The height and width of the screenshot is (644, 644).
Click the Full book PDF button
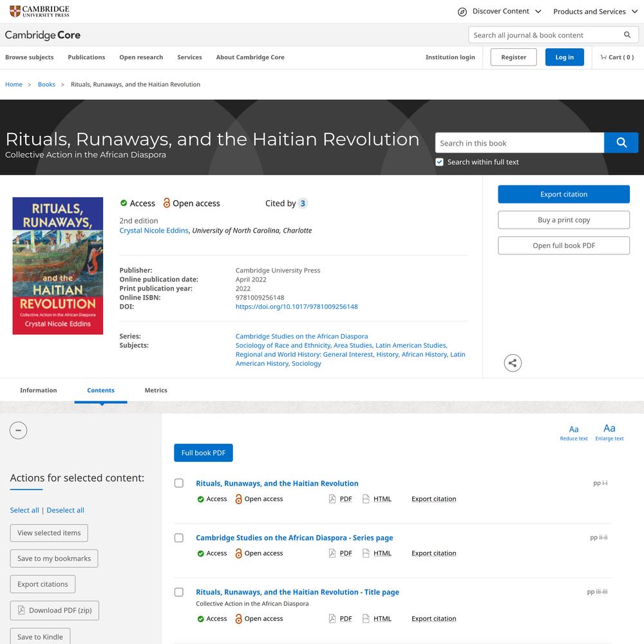point(204,453)
